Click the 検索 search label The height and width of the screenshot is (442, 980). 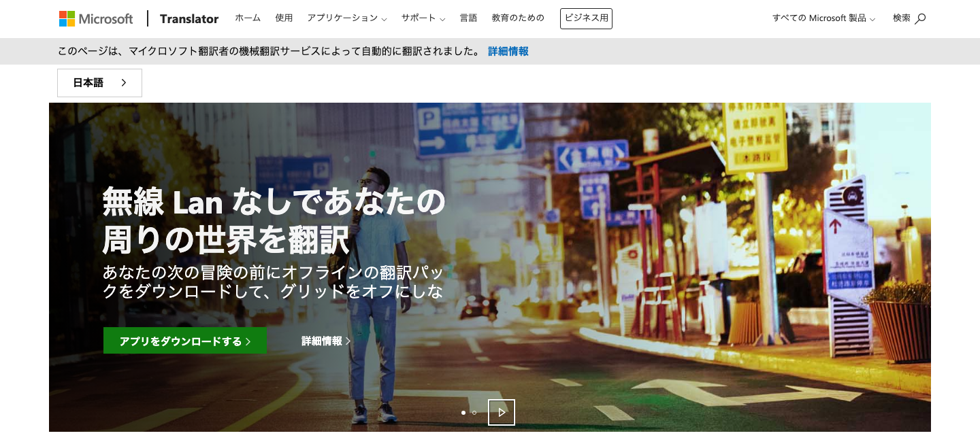902,18
